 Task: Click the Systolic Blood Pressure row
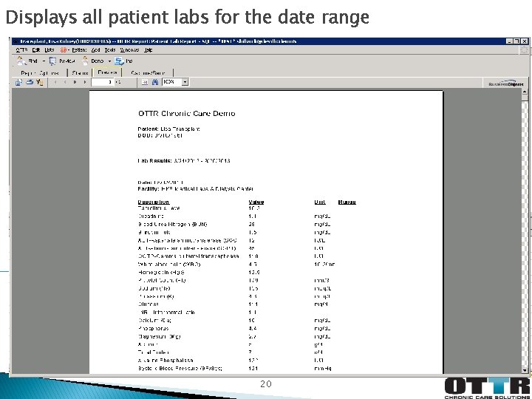(235, 368)
